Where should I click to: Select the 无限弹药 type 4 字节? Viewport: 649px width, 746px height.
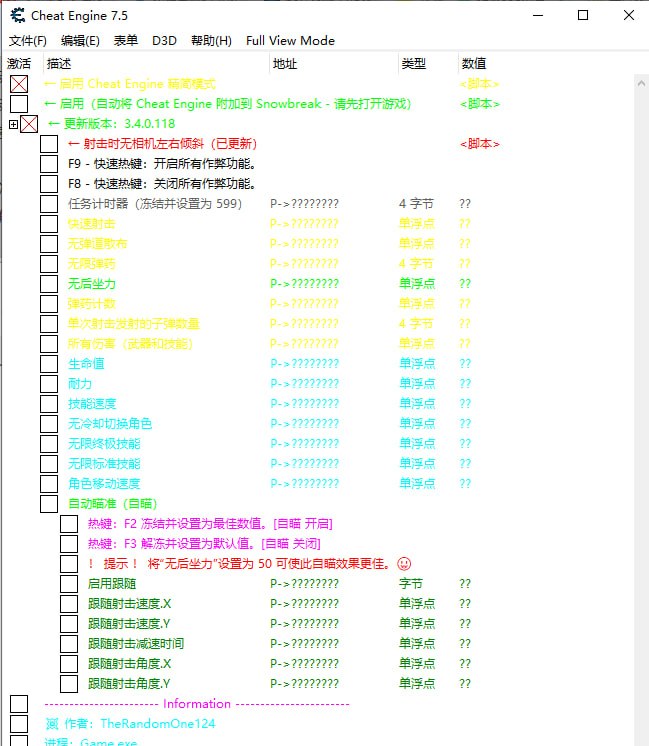tap(416, 264)
